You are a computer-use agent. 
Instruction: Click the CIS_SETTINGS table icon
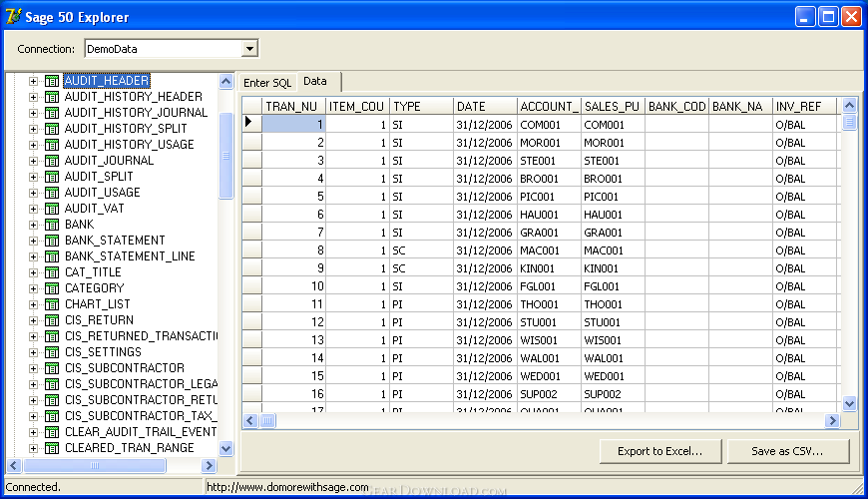[52, 352]
